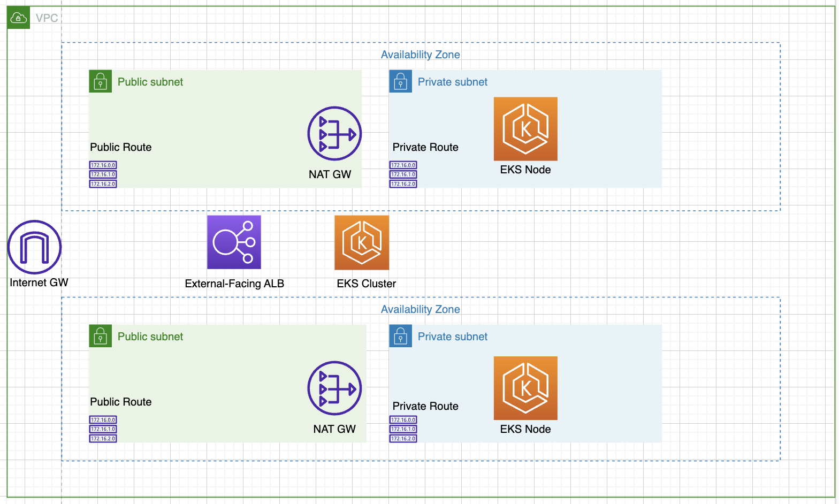The width and height of the screenshot is (839, 504).
Task: Select the orange EKS Cluster icon
Action: 362,242
